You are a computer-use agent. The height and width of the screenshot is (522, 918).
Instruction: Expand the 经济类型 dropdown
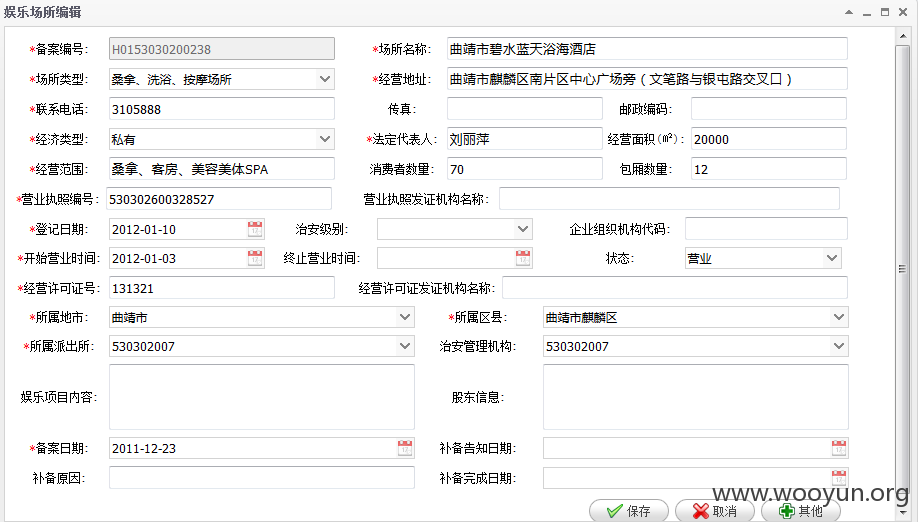click(x=325, y=139)
